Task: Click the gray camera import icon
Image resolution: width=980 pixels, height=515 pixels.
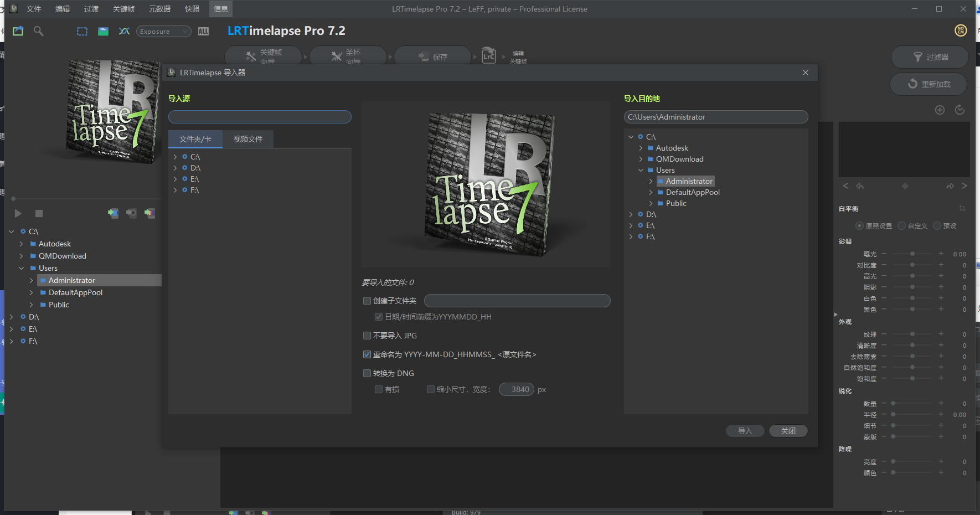Action: (x=131, y=213)
